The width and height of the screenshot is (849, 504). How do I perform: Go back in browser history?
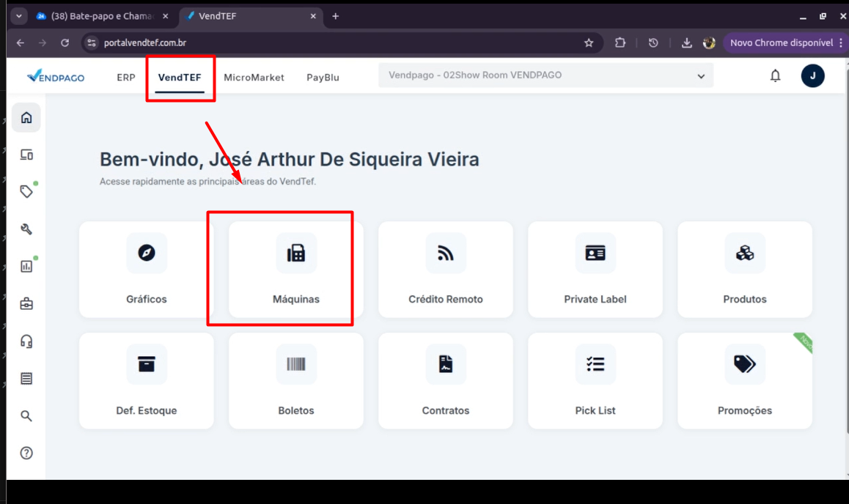20,42
